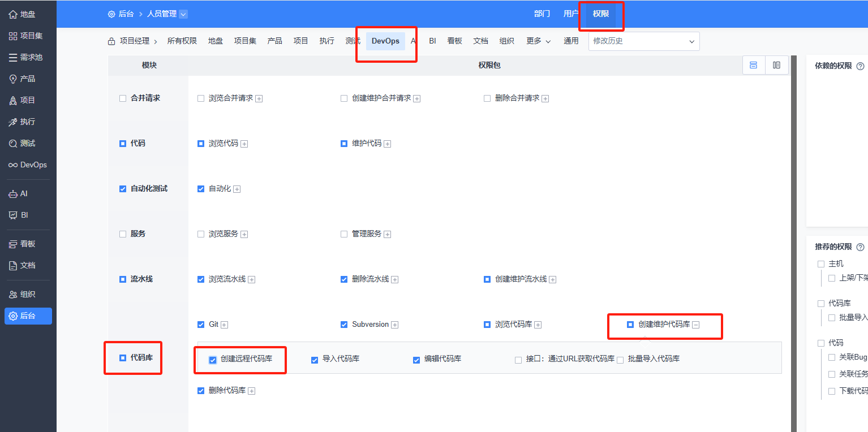Open the 修改历史 dropdown
Image resolution: width=868 pixels, height=432 pixels.
[644, 41]
